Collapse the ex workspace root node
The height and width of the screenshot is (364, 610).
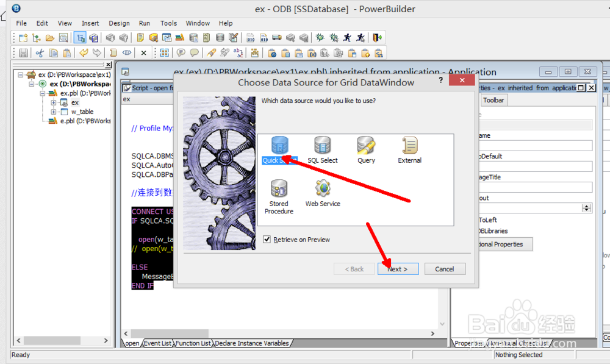[x=21, y=74]
